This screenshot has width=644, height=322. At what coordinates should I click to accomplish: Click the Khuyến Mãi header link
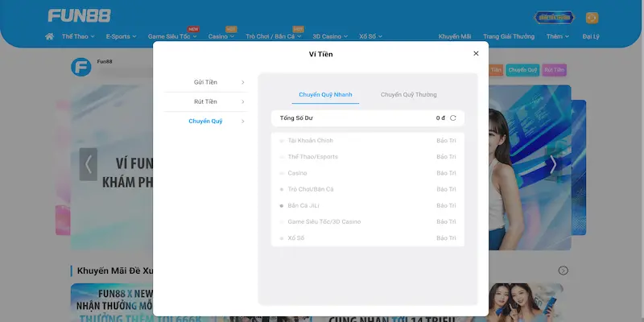tap(455, 36)
